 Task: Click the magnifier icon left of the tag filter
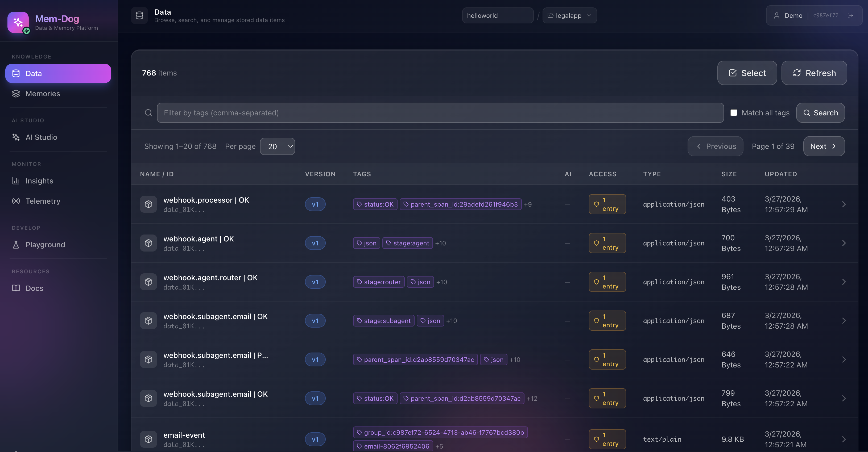(148, 113)
